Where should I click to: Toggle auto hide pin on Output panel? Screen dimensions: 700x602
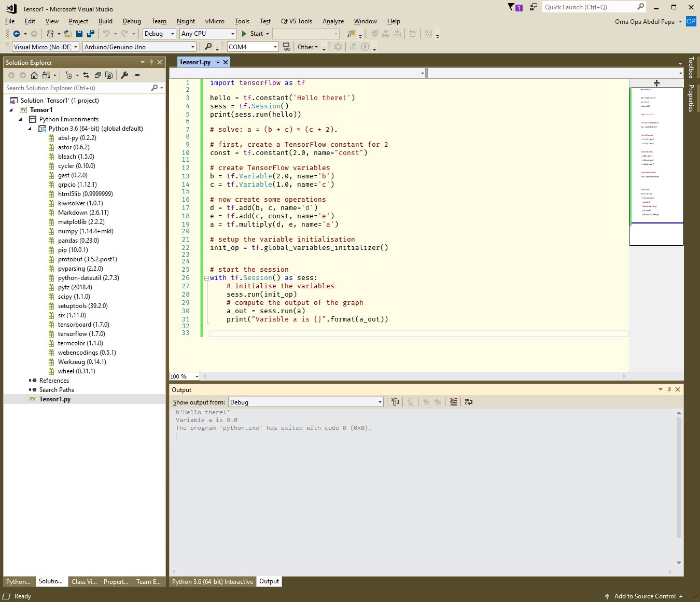click(669, 389)
